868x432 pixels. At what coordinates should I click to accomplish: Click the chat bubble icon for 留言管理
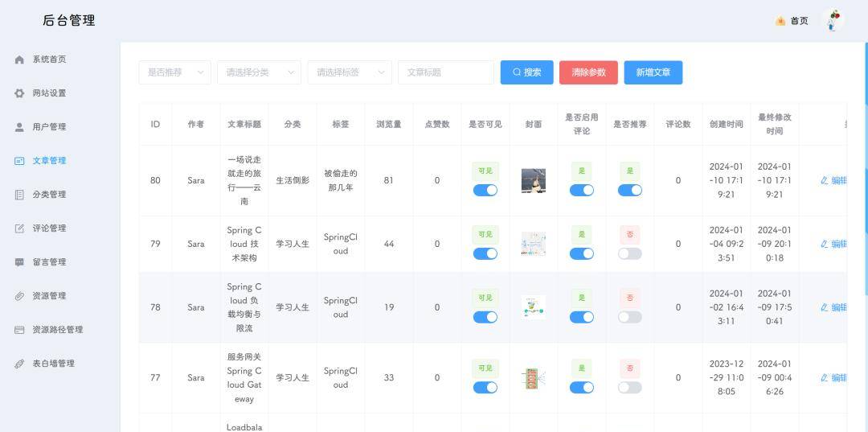19,262
